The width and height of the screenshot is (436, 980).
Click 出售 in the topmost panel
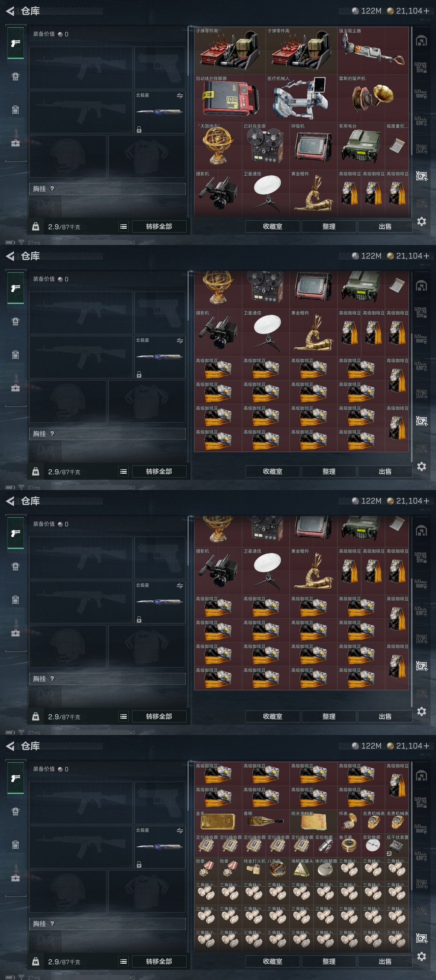tap(385, 226)
